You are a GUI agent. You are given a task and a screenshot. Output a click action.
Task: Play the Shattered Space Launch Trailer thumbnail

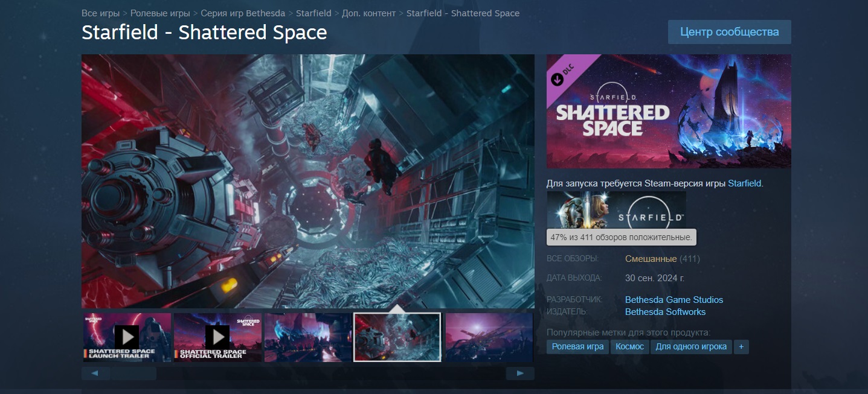[127, 337]
